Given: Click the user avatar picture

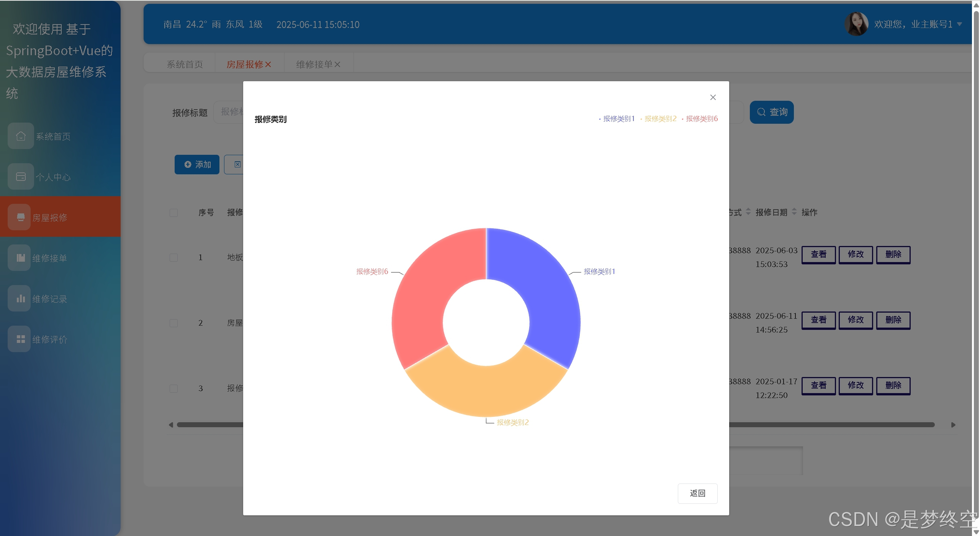Looking at the screenshot, I should coord(856,24).
